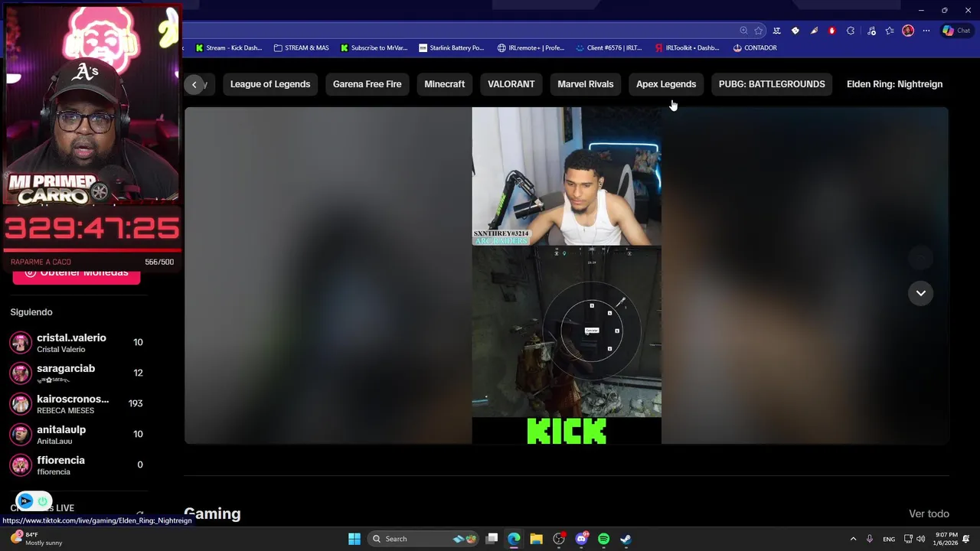Open the notification bell icon in taskbar
The image size is (980, 551).
(x=967, y=539)
